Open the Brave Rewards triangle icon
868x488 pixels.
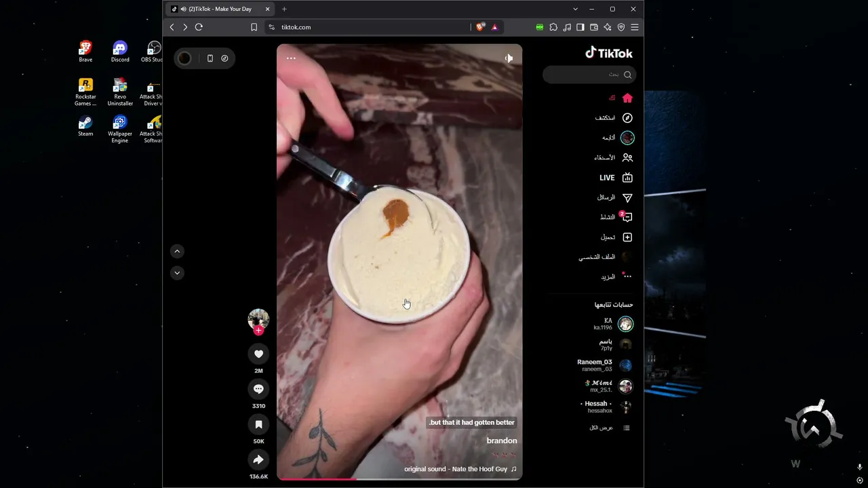494,27
